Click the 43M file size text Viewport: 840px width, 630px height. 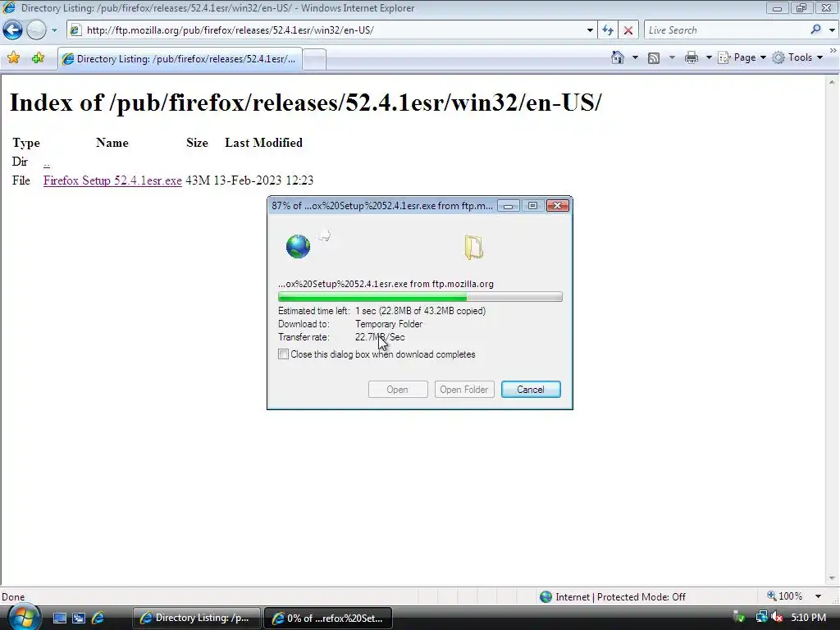coord(198,180)
